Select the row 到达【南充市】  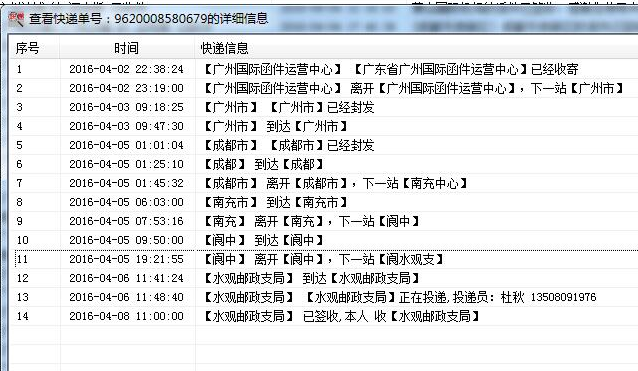click(324, 202)
